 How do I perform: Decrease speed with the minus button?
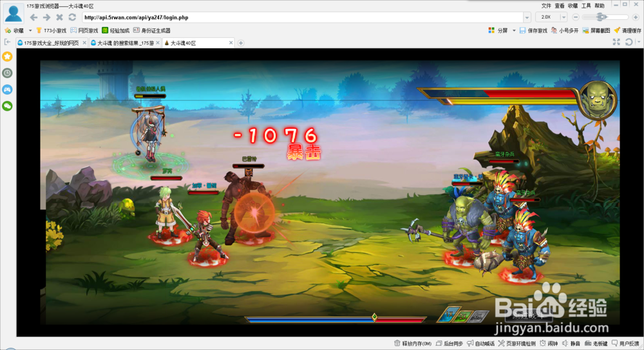[575, 17]
